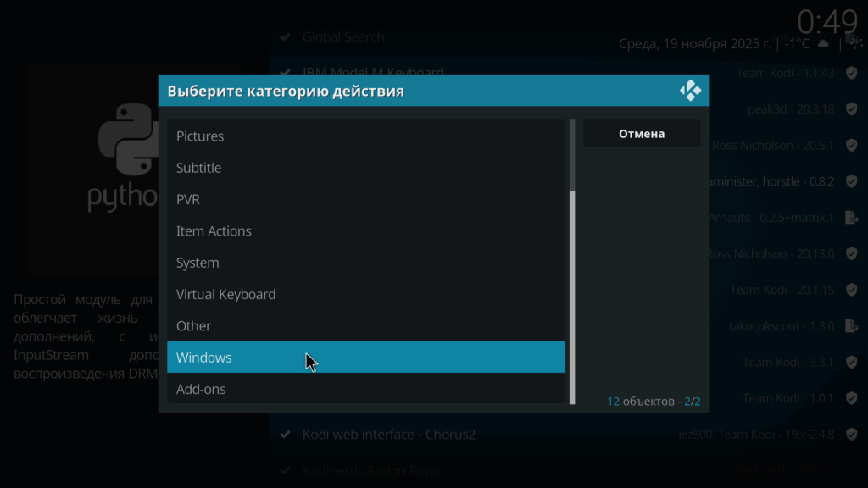Open the Virtual Keyboard action category
Screen dimensions: 868x488
(x=365, y=295)
